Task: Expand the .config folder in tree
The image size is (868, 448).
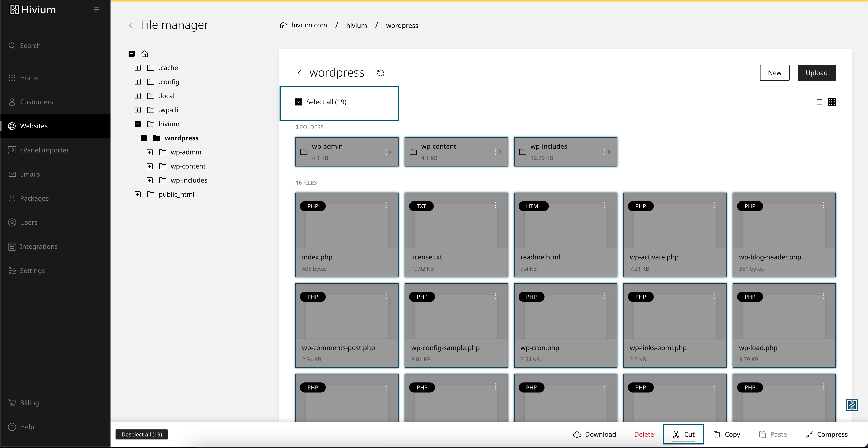Action: pos(137,82)
